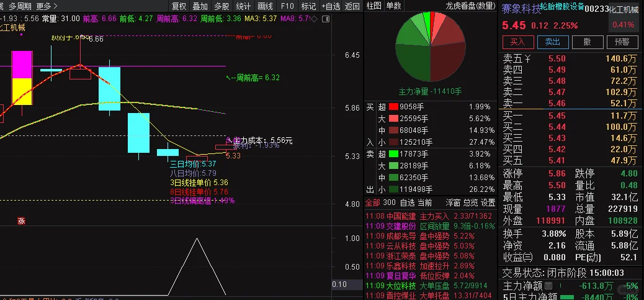
Task: Click the 三日均价:5.37 label
Action: tap(193, 164)
